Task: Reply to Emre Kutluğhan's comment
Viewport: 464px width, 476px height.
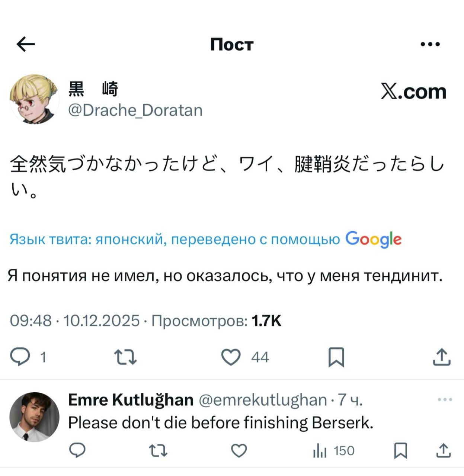Action: [77, 451]
